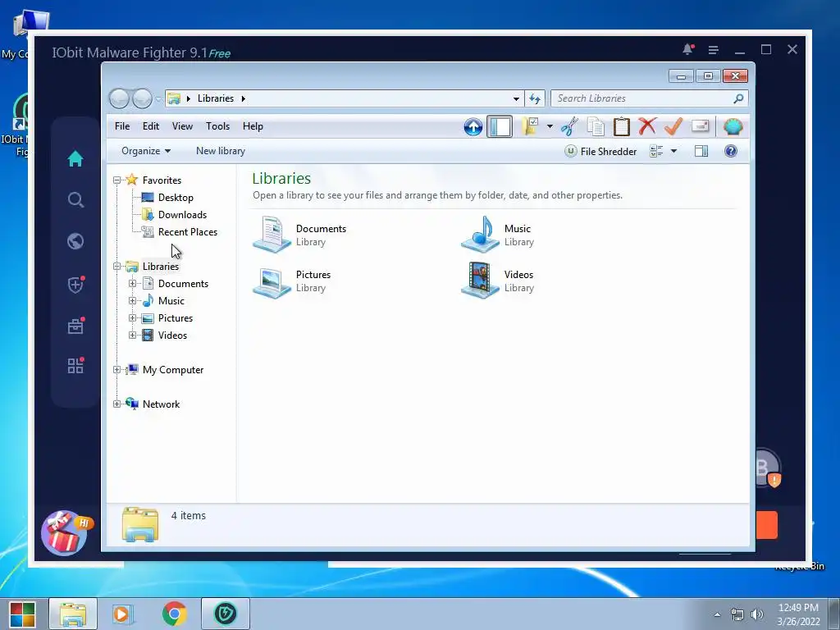Viewport: 840px width, 630px height.
Task: Click the envelope email icon in toolbar
Action: pyautogui.click(x=701, y=126)
